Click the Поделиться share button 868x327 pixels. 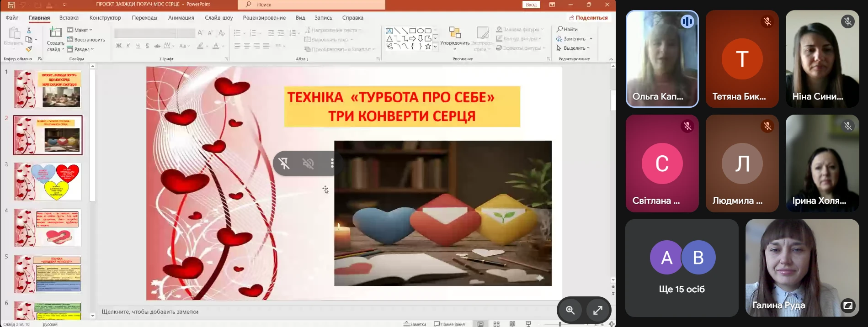pos(588,18)
